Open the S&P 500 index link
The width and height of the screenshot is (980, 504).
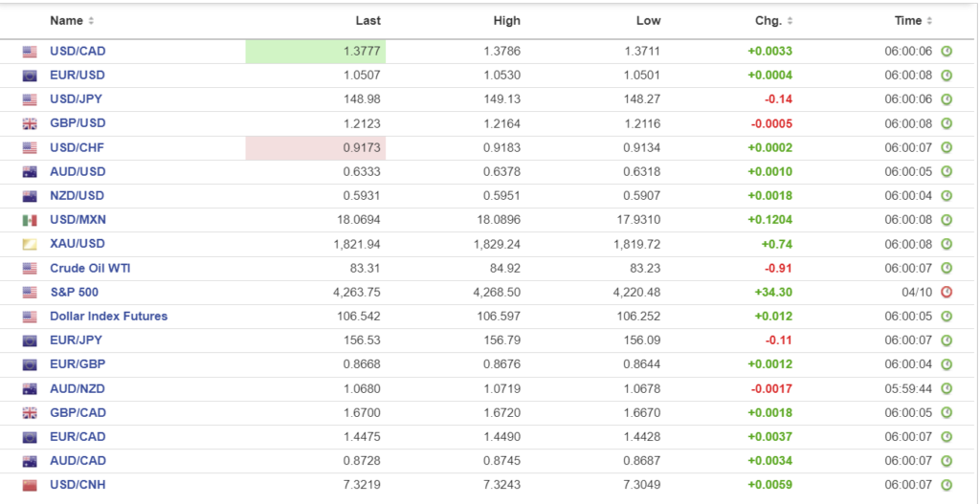(74, 293)
